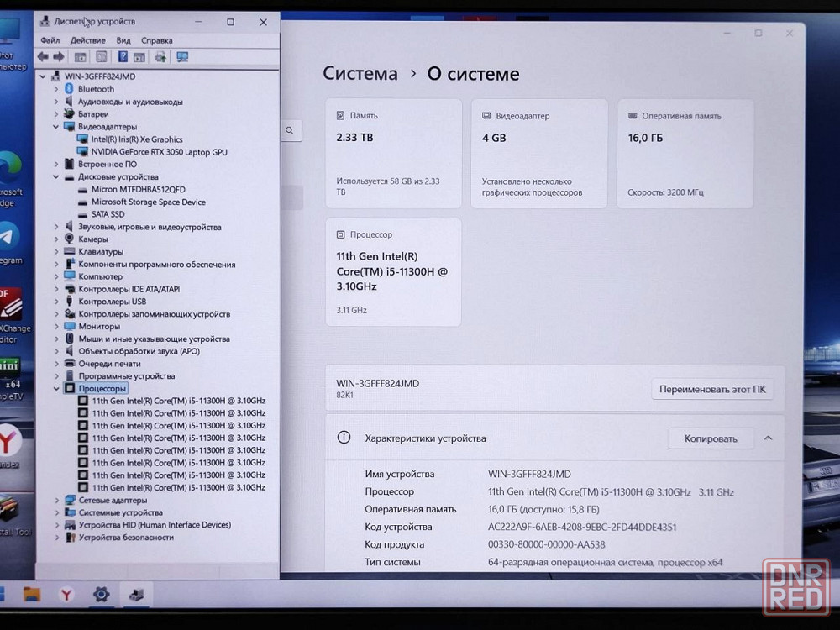Select the Компьютер category
The image size is (840, 630).
[100, 276]
